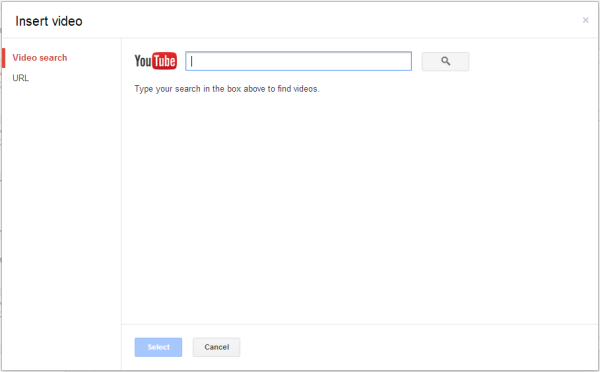Click the YouTube logo

[155, 61]
